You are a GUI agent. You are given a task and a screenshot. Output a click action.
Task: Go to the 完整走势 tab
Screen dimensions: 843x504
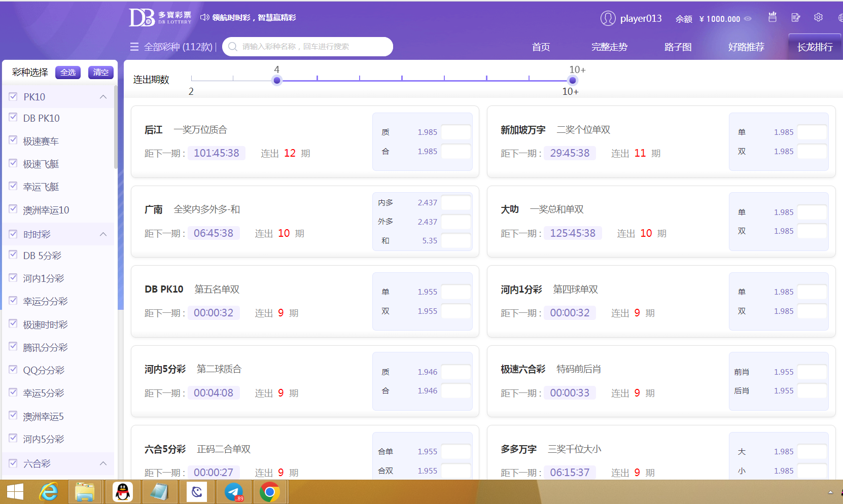point(609,47)
